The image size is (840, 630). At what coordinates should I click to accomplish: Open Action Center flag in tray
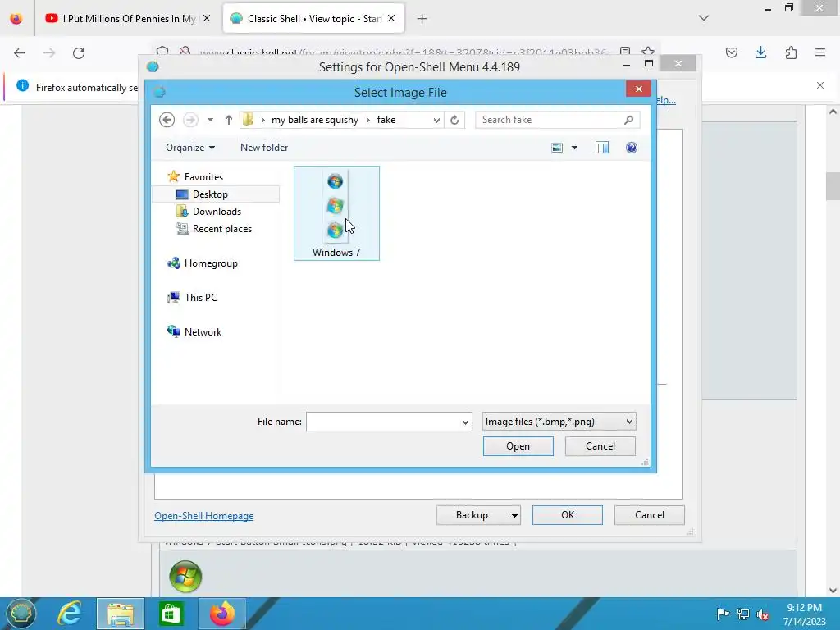tap(723, 614)
